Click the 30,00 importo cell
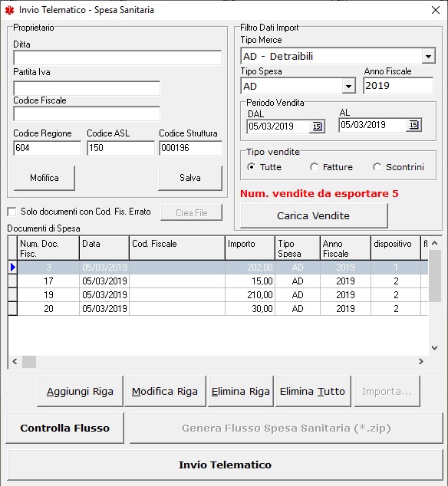The width and height of the screenshot is (448, 486). pos(250,309)
